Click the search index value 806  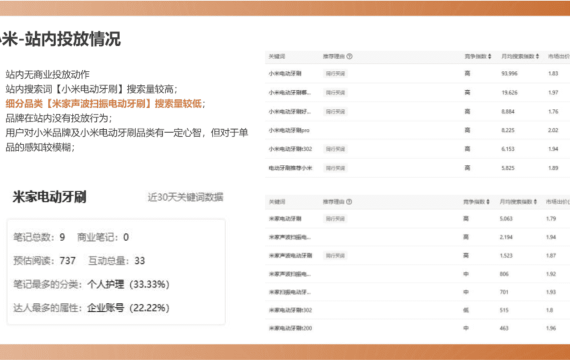[x=504, y=274]
